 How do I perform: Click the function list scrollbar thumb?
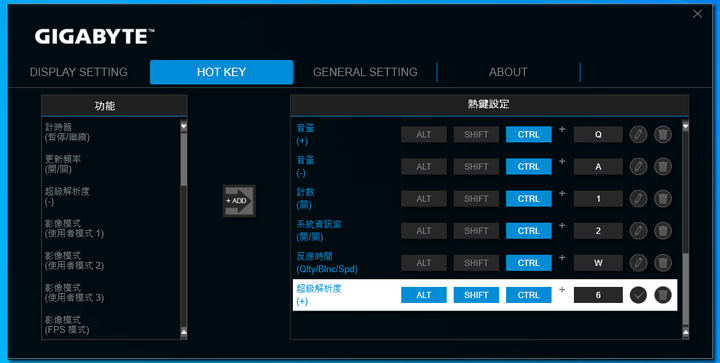(184, 159)
